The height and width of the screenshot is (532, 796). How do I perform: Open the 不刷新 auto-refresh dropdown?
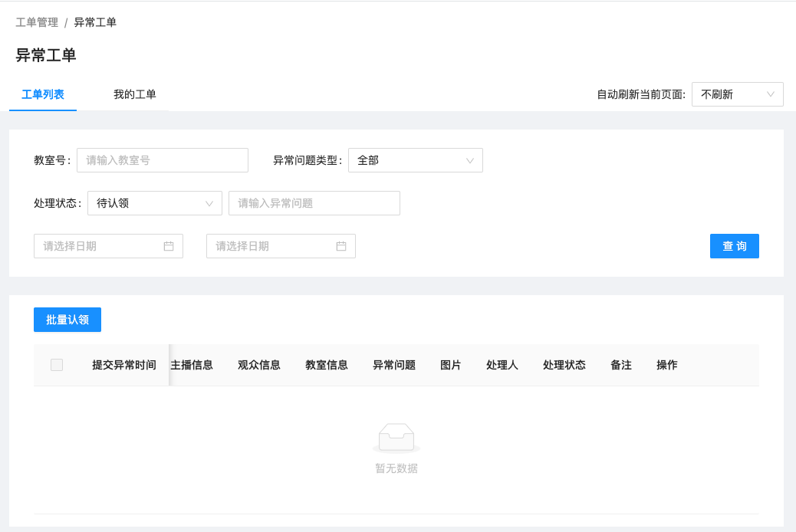736,94
